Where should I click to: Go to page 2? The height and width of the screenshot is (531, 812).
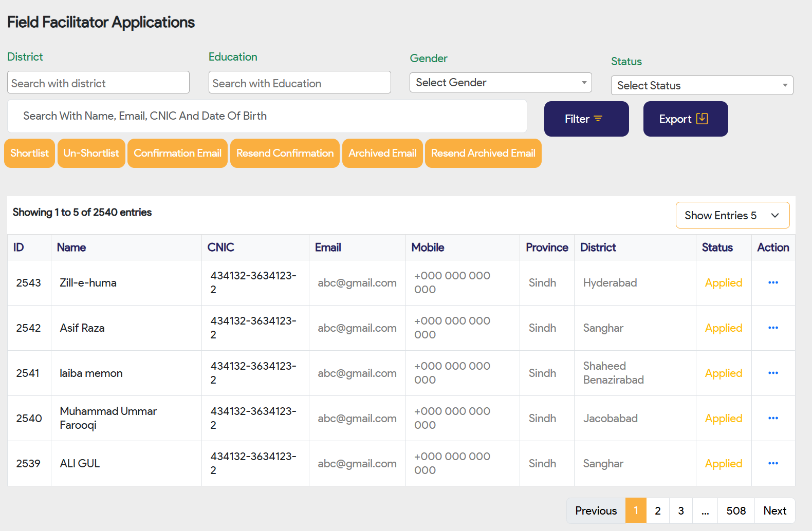click(x=657, y=511)
